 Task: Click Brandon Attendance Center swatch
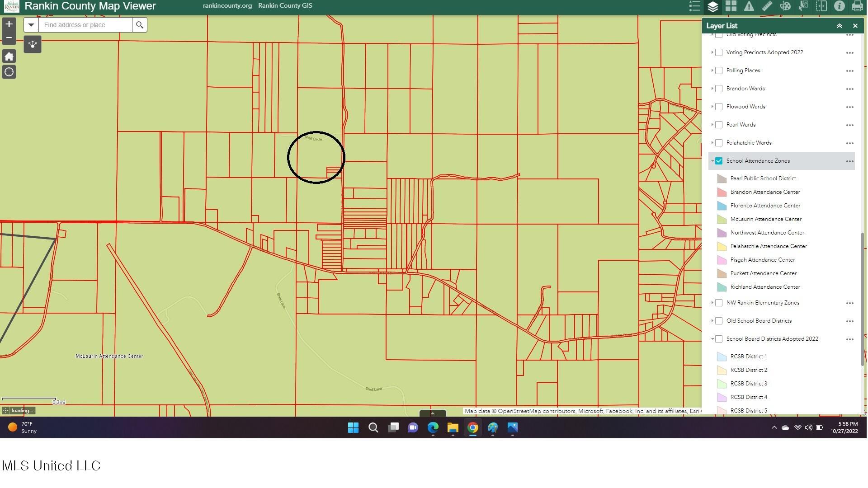coord(722,192)
